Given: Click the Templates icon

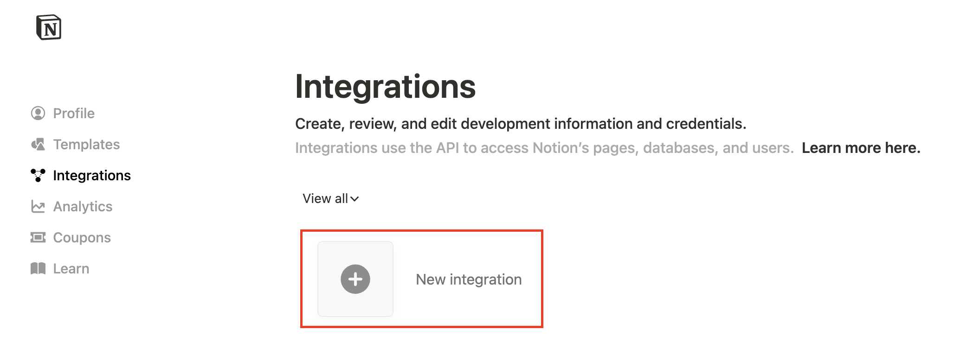Looking at the screenshot, I should [38, 144].
